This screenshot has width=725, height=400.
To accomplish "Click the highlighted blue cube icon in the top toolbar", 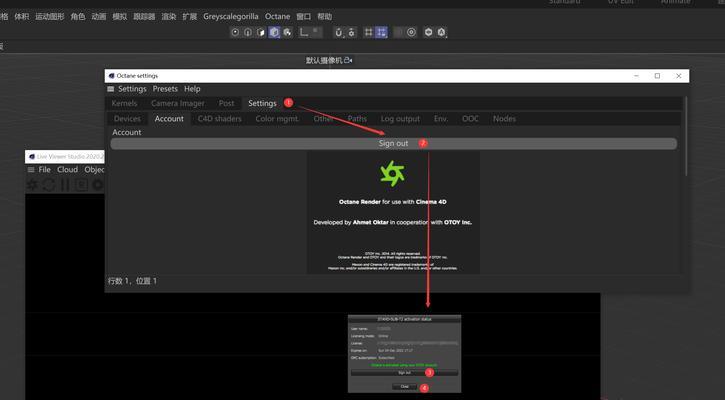I will pyautogui.click(x=274, y=32).
